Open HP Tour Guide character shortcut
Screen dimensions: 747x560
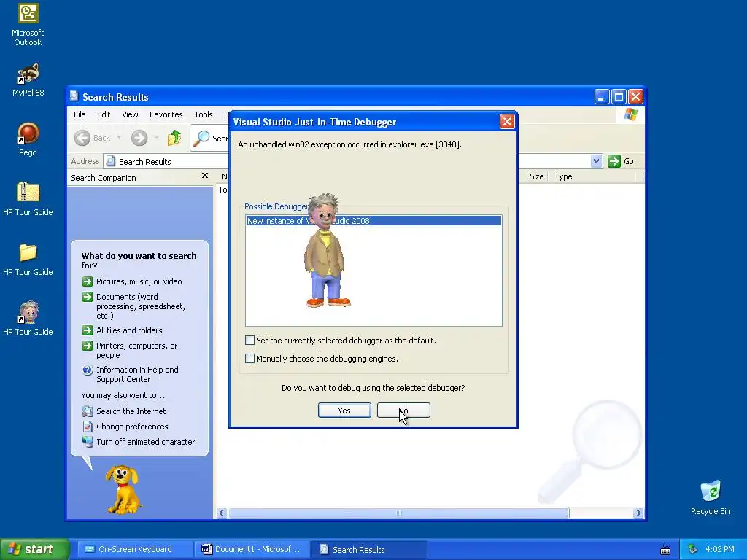[x=28, y=319]
